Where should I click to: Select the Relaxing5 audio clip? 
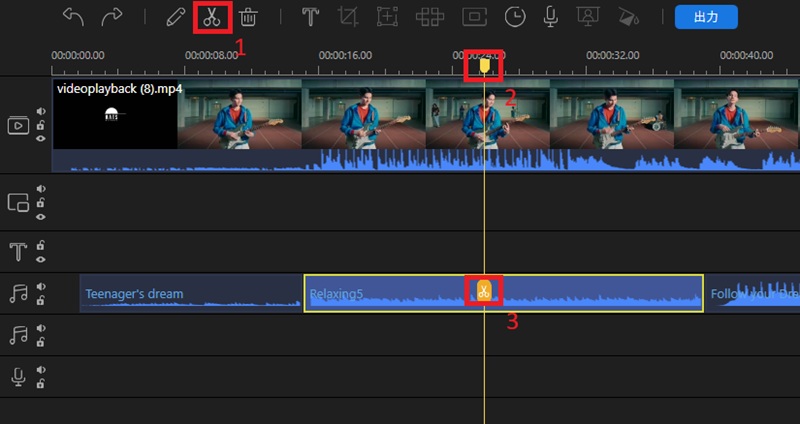coord(504,293)
